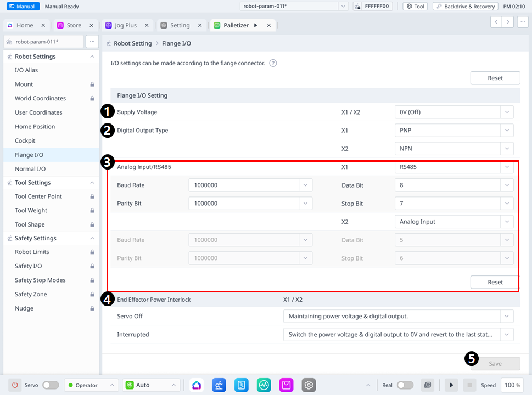Screen dimensions: 532x395
Task: Open the magenta Store icon in dock
Action: click(286, 385)
